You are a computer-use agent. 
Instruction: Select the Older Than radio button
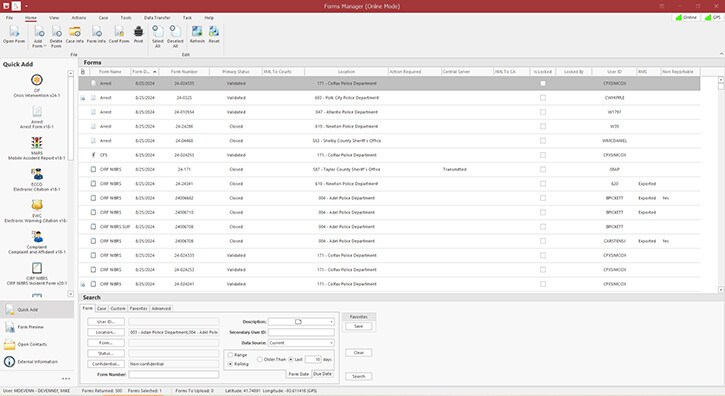pyautogui.click(x=260, y=359)
